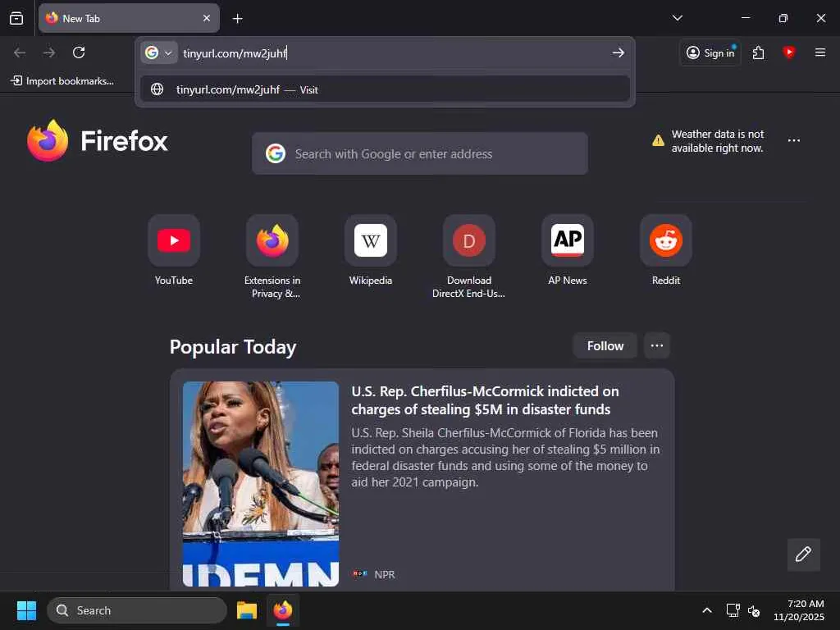Open the weather widget three-dot menu

(x=793, y=140)
